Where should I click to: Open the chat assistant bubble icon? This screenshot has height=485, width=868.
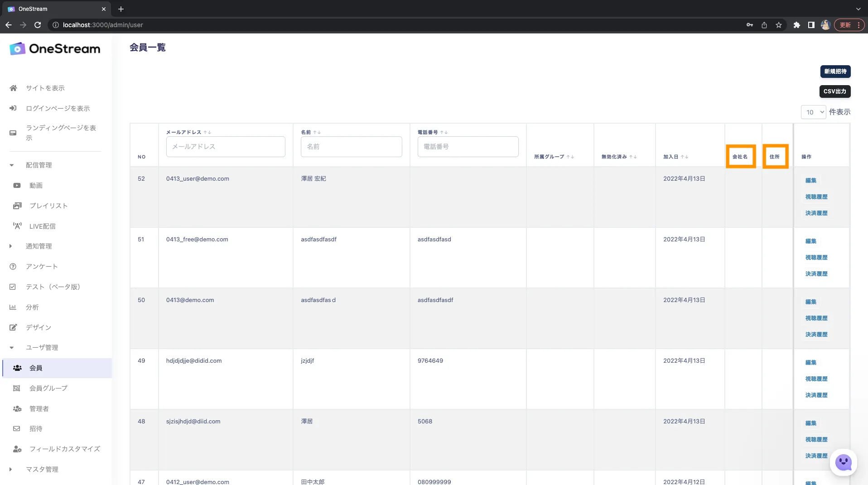click(x=844, y=462)
